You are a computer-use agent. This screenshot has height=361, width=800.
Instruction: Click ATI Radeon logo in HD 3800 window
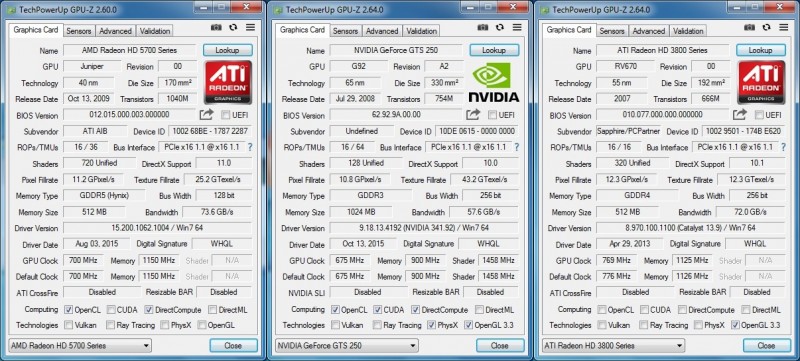pos(761,82)
